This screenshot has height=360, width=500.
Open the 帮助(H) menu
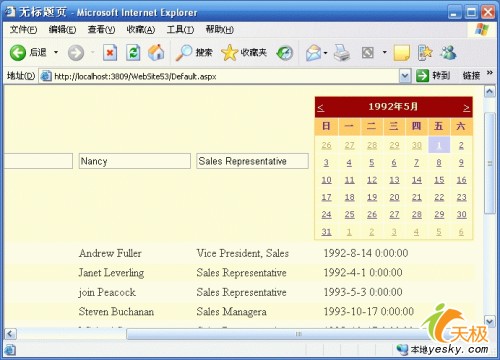[220, 30]
